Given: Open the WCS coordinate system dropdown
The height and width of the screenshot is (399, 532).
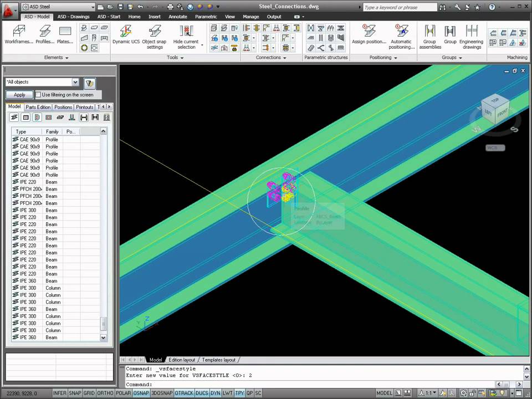Looking at the screenshot, I should click(x=495, y=147).
